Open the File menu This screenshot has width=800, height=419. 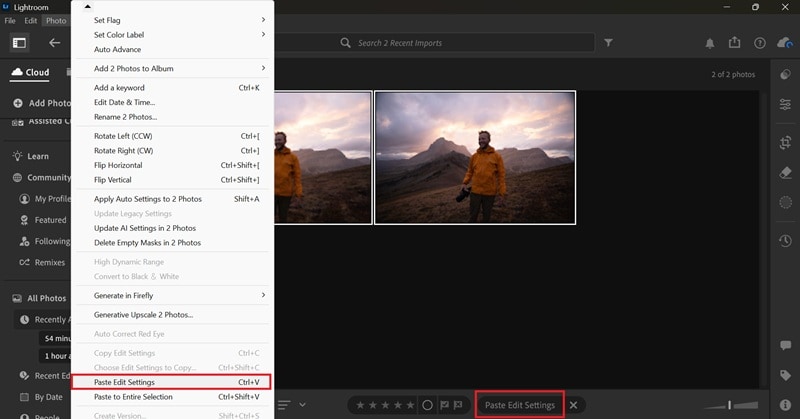click(x=10, y=20)
